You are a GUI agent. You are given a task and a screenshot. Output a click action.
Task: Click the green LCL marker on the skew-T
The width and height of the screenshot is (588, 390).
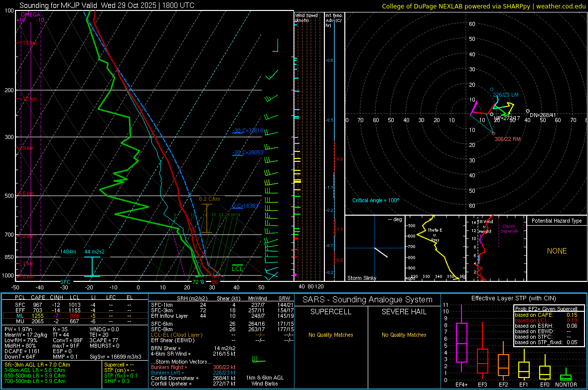237,268
